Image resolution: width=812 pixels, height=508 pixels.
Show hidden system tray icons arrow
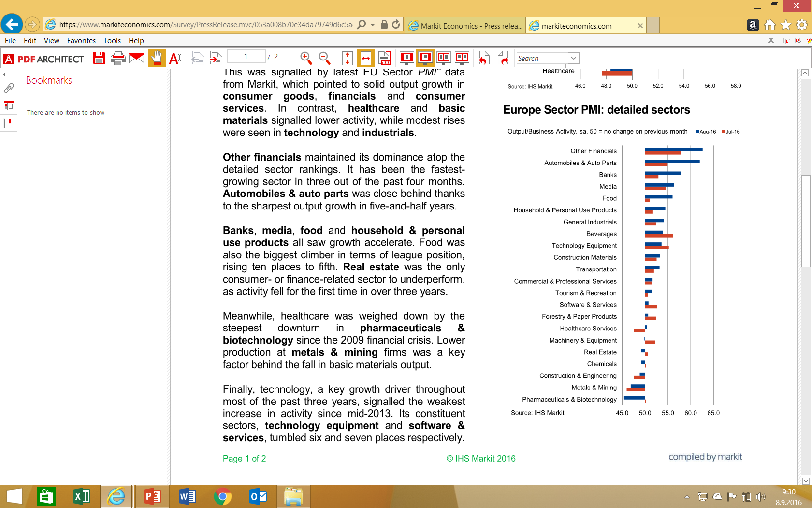pos(687,497)
